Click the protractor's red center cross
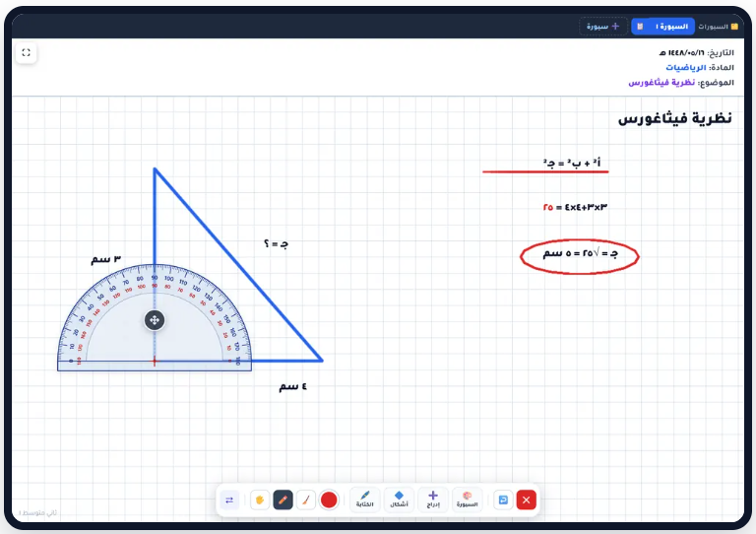Viewport: 756px width, 534px height. 155,361
